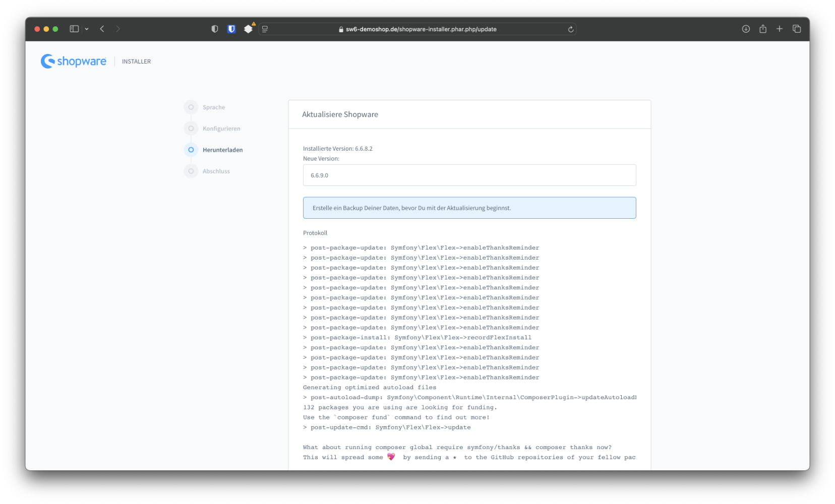Click the backup reminder notice box

(469, 208)
